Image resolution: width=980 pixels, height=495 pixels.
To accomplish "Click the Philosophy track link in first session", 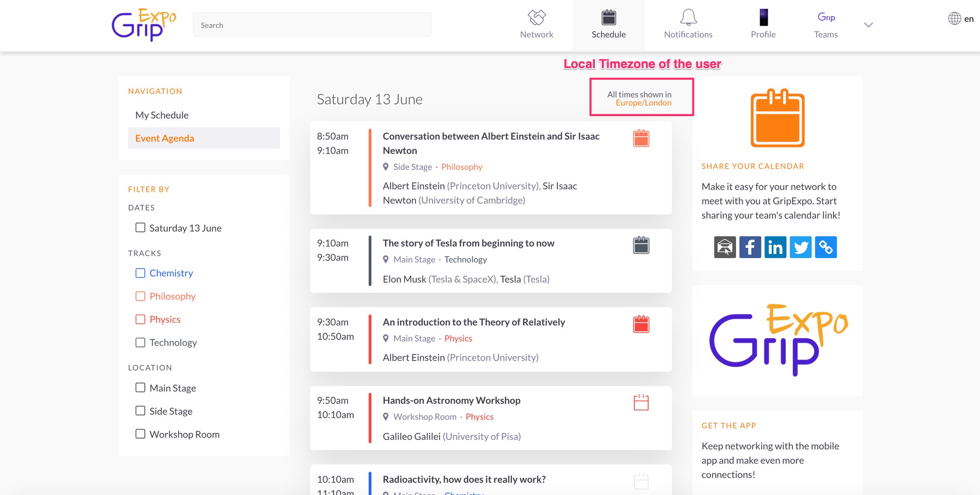I will click(x=462, y=167).
